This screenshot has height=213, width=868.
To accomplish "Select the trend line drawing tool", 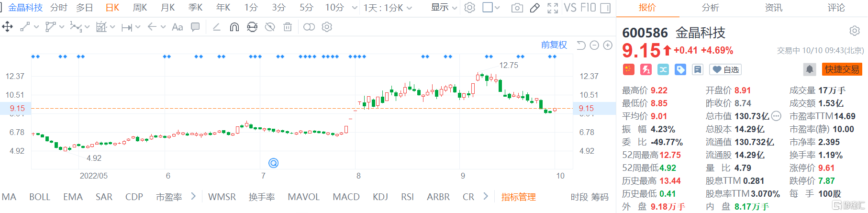I will pos(25,27).
